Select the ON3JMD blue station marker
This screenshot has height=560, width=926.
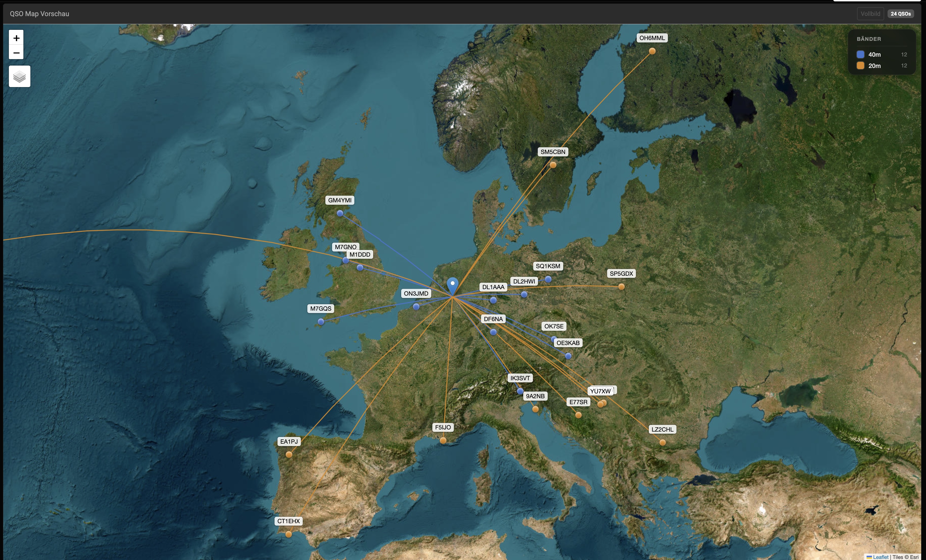416,307
